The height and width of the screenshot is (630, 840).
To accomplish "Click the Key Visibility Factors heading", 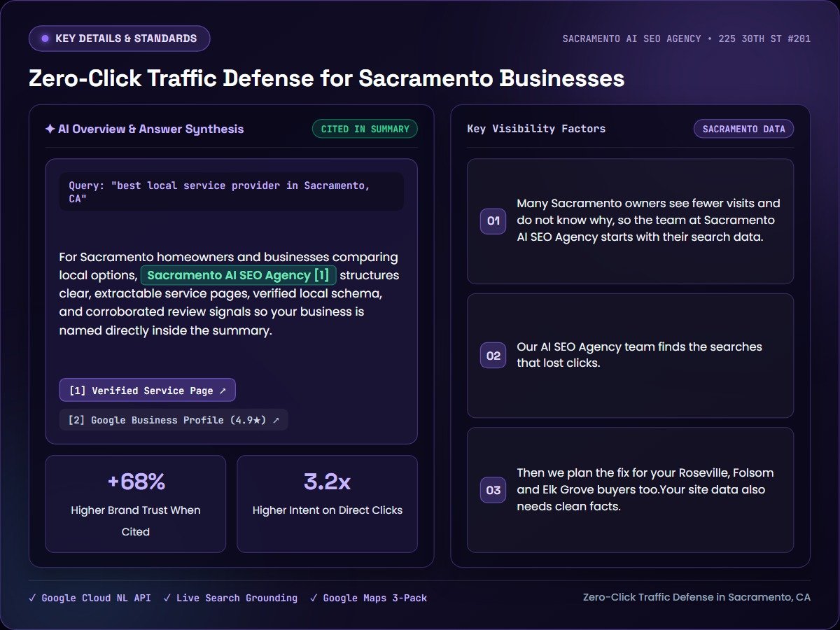I will click(536, 129).
